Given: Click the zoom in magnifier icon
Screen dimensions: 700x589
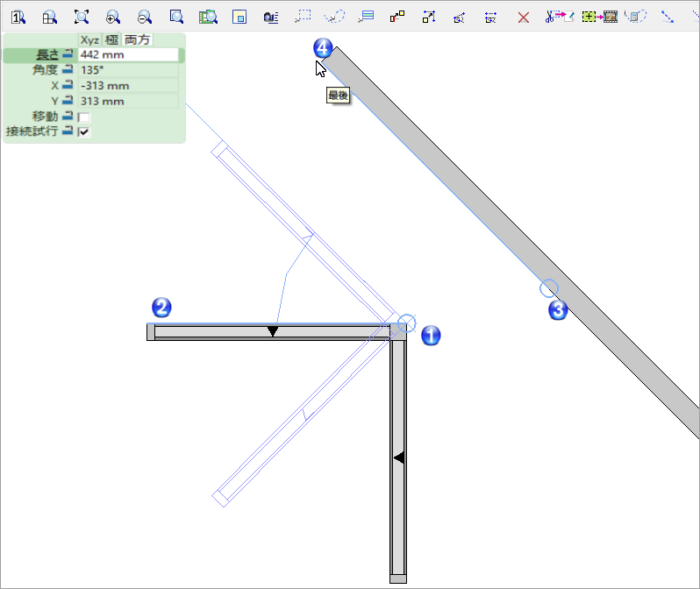Looking at the screenshot, I should point(113,18).
